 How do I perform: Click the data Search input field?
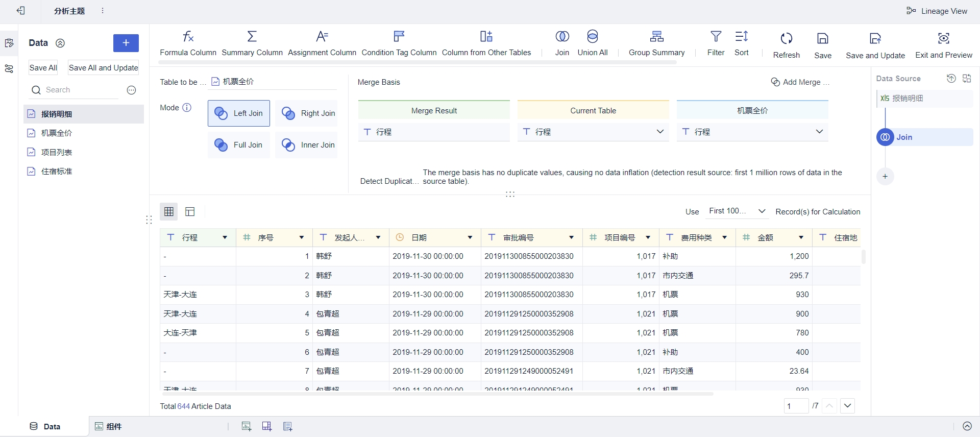click(x=82, y=90)
